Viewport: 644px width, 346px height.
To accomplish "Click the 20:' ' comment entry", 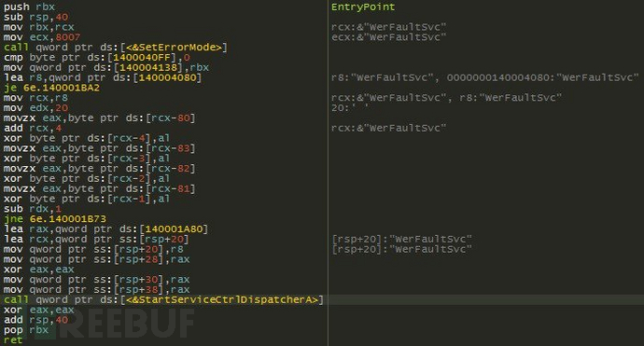I will point(350,108).
